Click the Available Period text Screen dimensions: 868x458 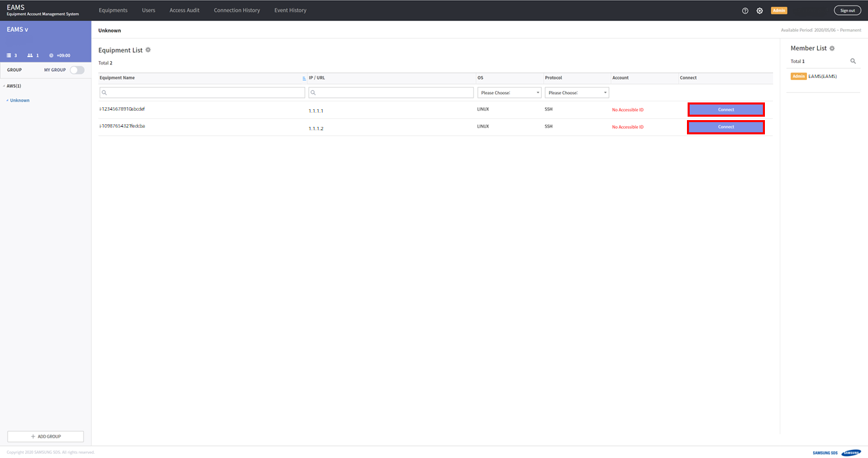pyautogui.click(x=821, y=31)
